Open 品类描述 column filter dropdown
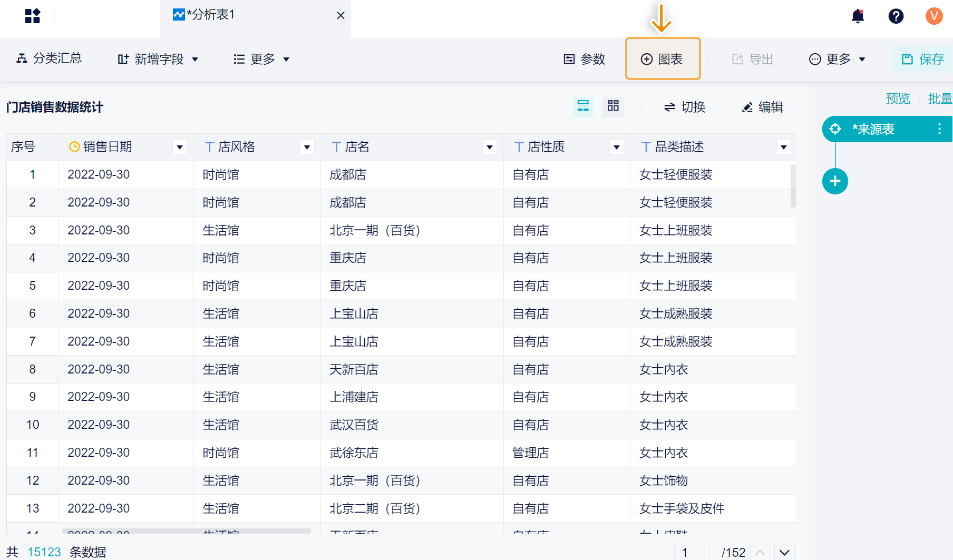Image resolution: width=953 pixels, height=560 pixels. [x=784, y=147]
